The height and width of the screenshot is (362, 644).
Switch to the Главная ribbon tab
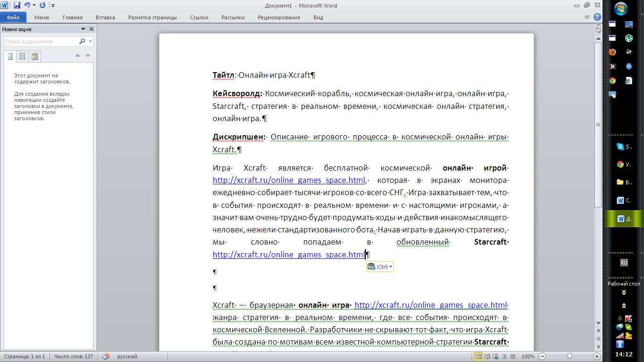click(x=72, y=17)
